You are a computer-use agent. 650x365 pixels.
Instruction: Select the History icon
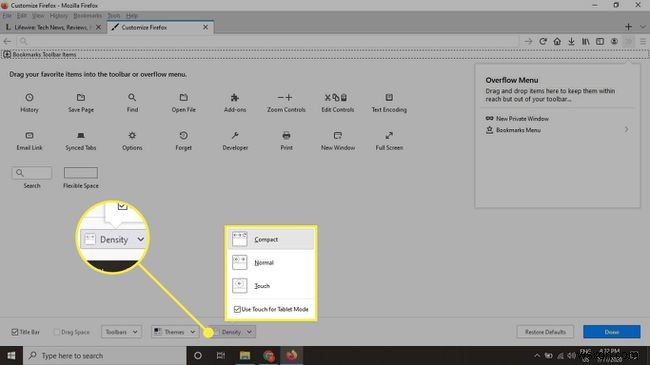(29, 97)
